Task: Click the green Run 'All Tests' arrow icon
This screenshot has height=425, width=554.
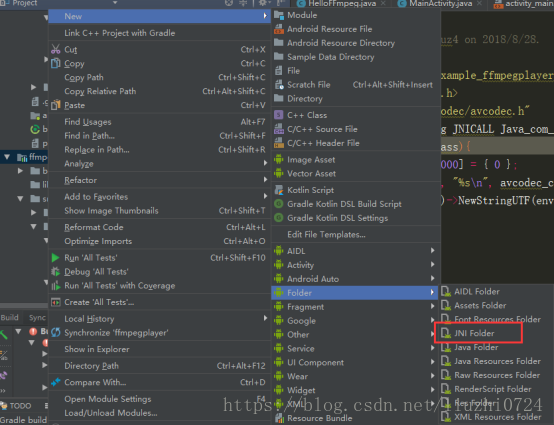Action: tap(55, 258)
